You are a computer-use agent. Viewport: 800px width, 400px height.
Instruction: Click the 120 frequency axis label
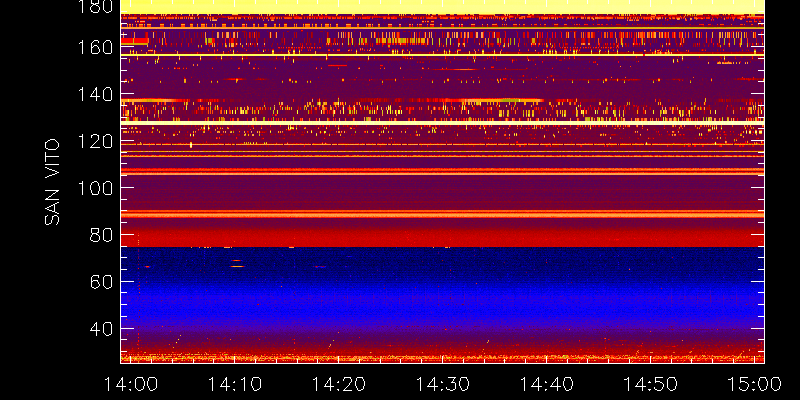pyautogui.click(x=95, y=141)
